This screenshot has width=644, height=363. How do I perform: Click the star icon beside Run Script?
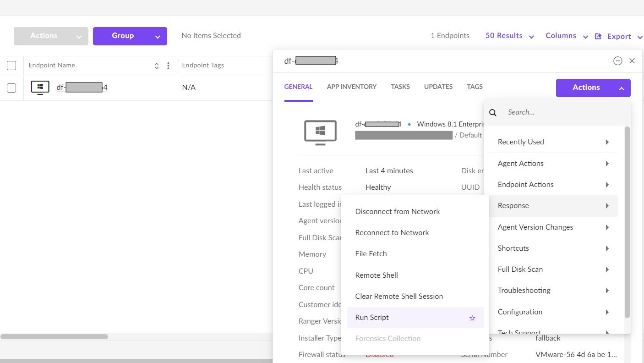tap(472, 318)
